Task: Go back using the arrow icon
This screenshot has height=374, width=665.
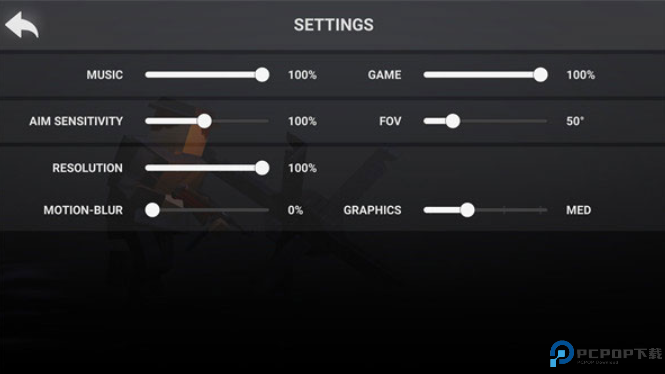Action: click(22, 25)
